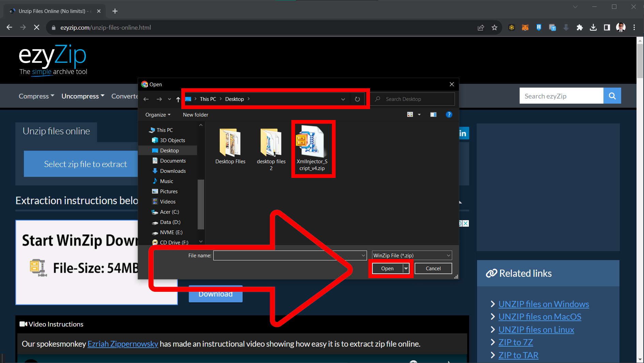The height and width of the screenshot is (363, 644).
Task: Open Videos in navigation tree
Action: coord(164,201)
